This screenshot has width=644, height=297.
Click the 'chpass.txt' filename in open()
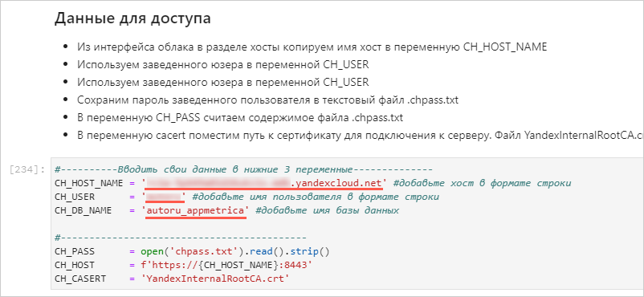tap(191, 251)
